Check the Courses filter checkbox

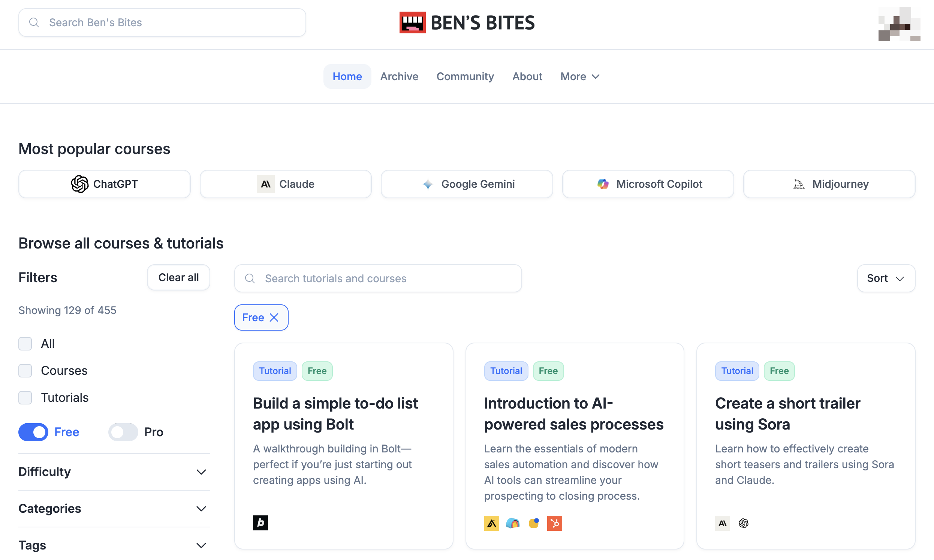pos(25,371)
